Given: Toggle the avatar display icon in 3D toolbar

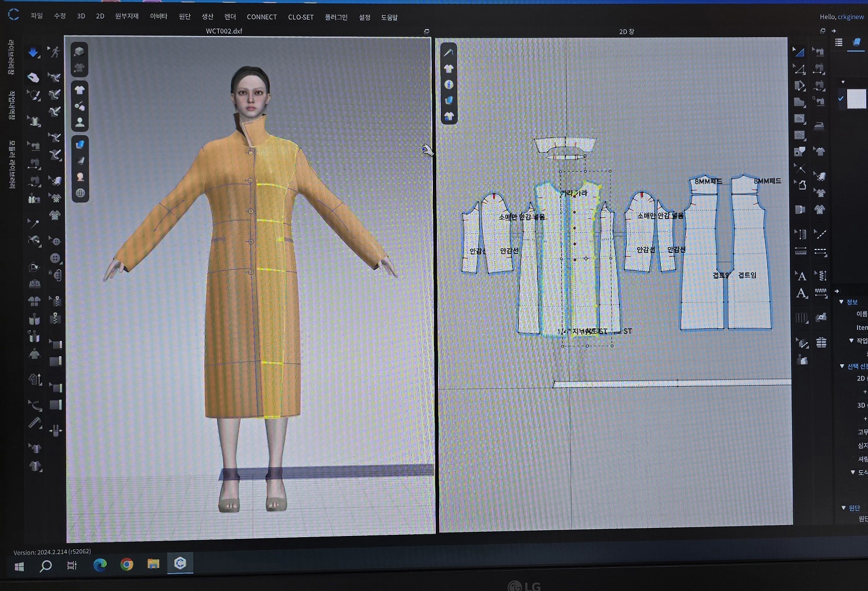Looking at the screenshot, I should [80, 122].
